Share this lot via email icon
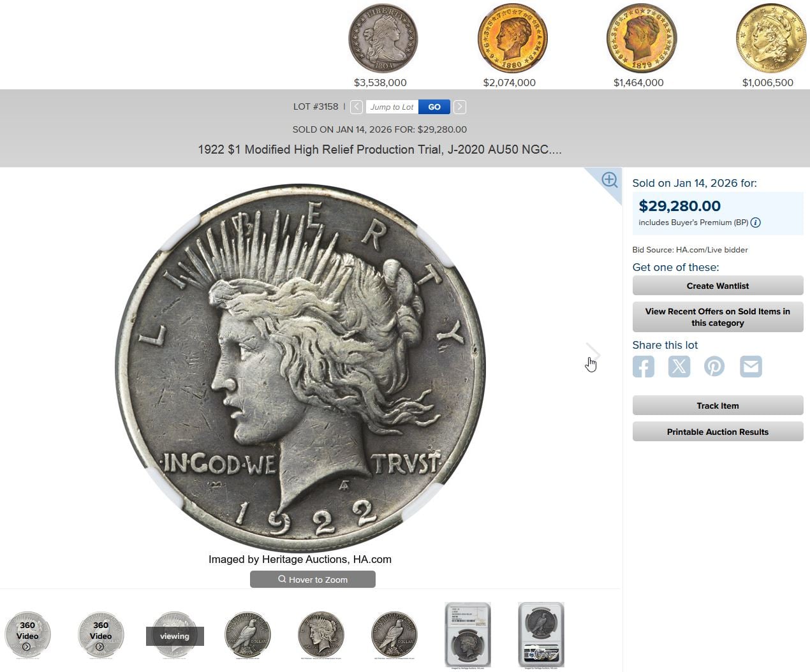This screenshot has width=810, height=672. 751,367
